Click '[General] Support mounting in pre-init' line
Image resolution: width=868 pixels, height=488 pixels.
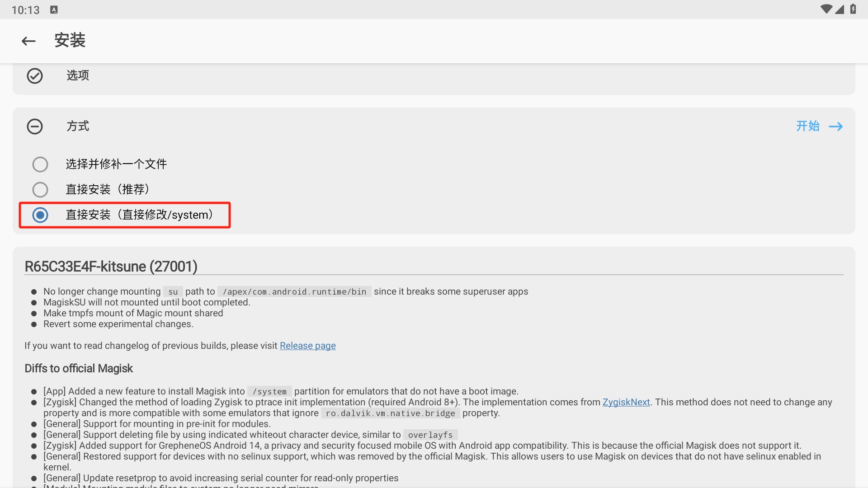click(157, 424)
